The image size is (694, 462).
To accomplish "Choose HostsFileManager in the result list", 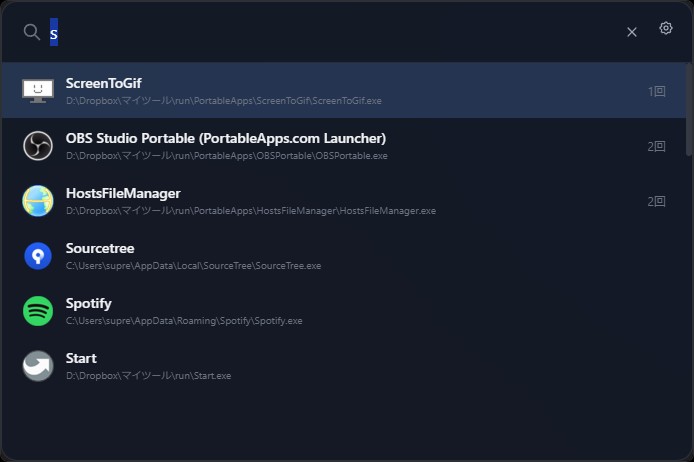I will click(123, 193).
